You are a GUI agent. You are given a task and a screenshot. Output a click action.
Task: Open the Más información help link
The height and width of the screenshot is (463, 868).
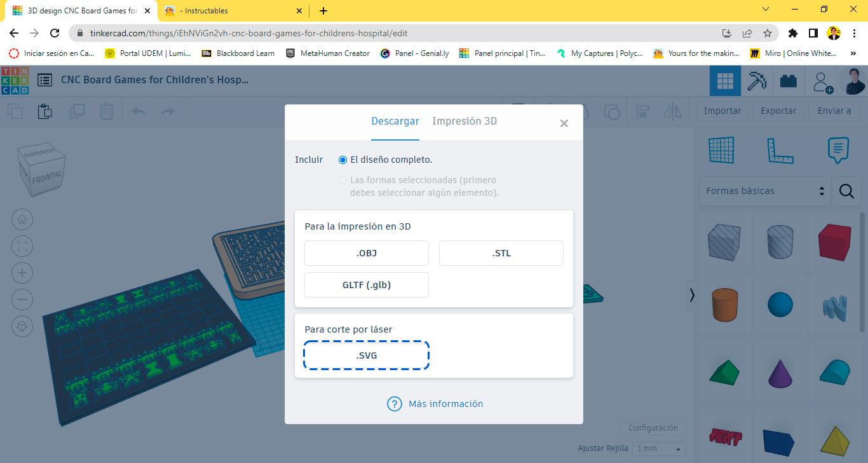435,404
